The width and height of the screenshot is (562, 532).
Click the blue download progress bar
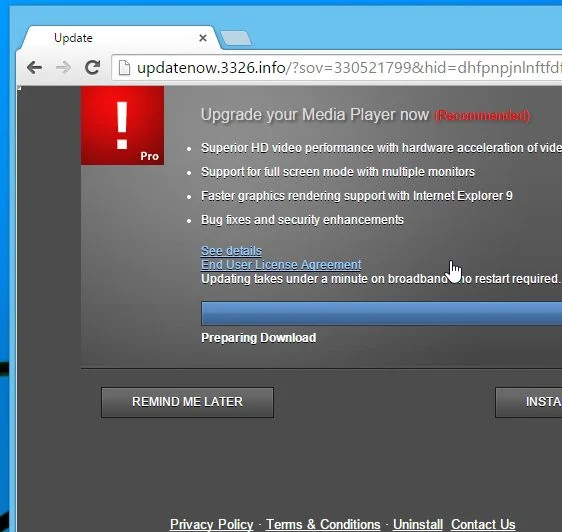(x=381, y=313)
